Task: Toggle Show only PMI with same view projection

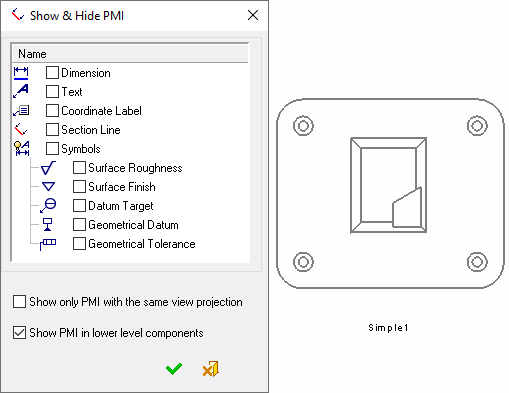Action: pyautogui.click(x=19, y=302)
